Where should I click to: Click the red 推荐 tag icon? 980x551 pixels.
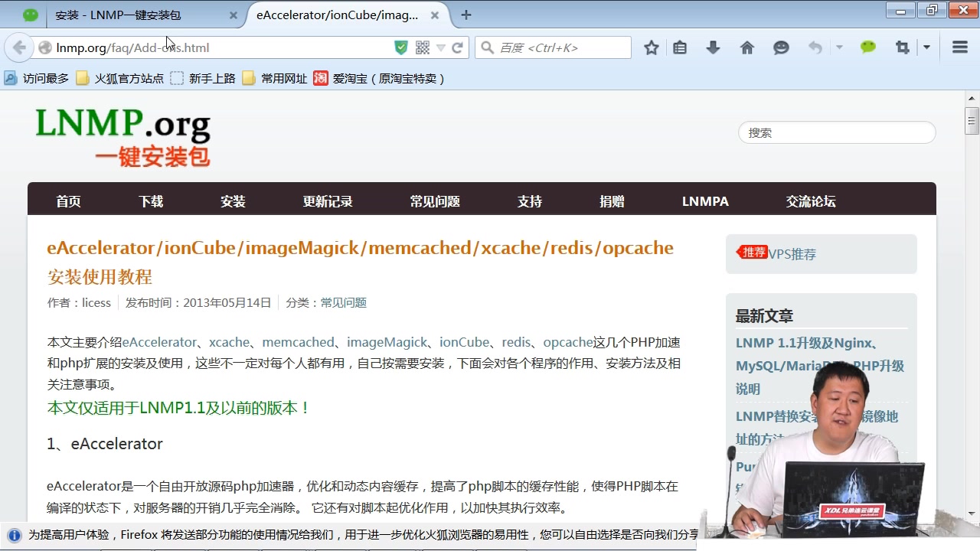tap(752, 253)
